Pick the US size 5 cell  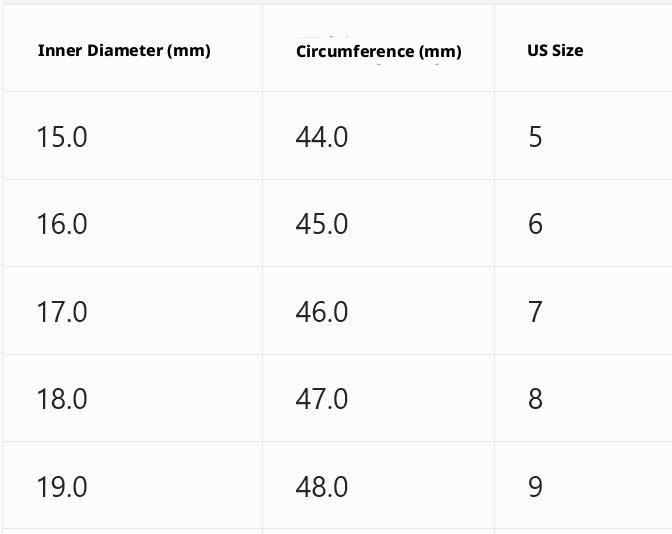[x=535, y=136]
